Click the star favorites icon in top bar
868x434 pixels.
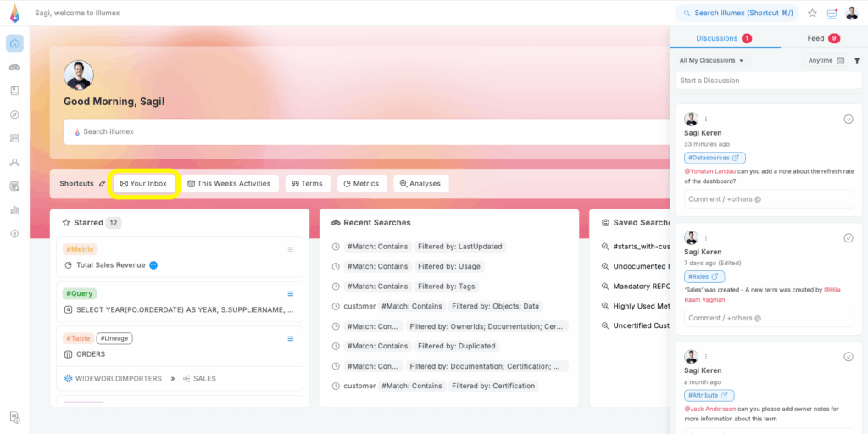(812, 14)
